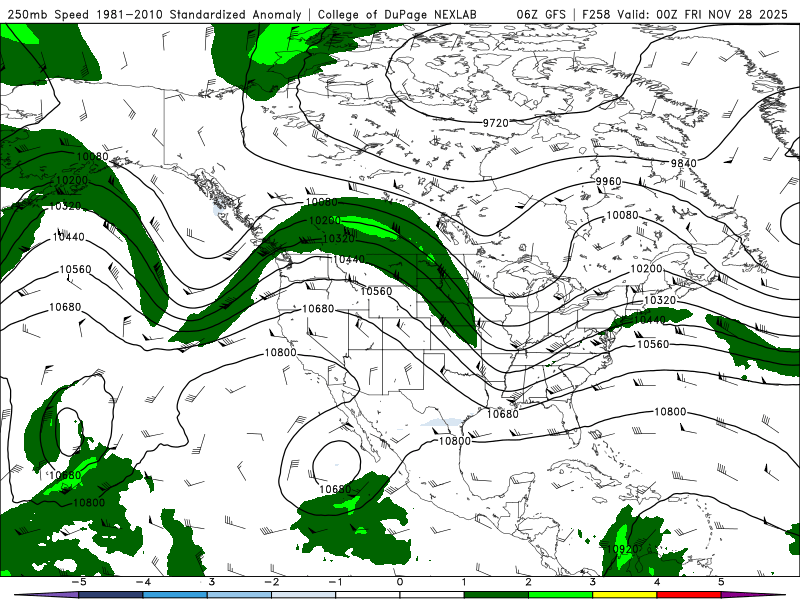
Task: Click the 10680 label inside the Baja closed low
Action: [x=335, y=489]
